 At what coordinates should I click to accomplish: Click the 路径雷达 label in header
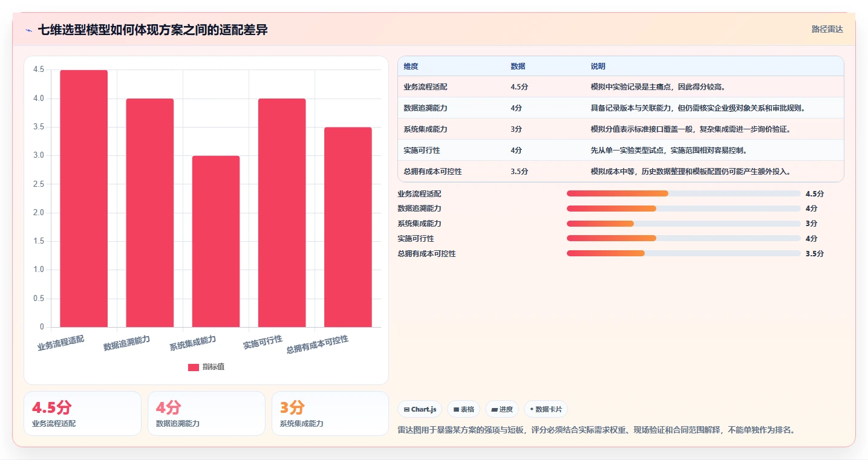(827, 29)
